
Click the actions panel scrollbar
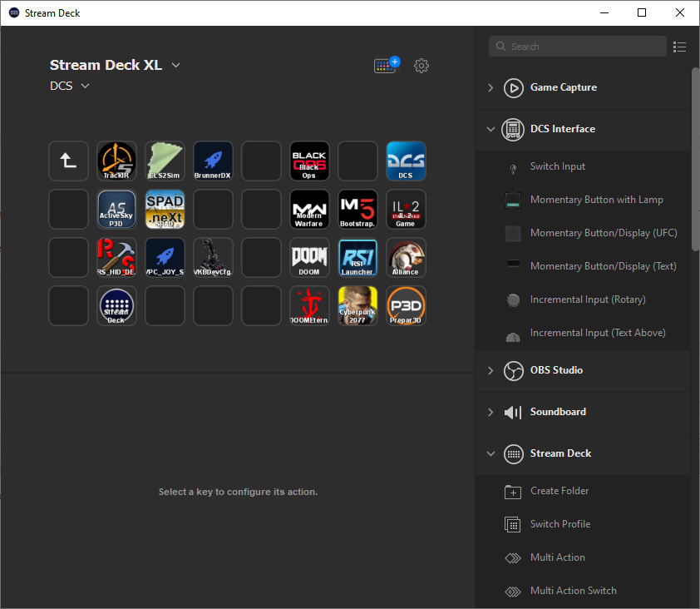695,159
